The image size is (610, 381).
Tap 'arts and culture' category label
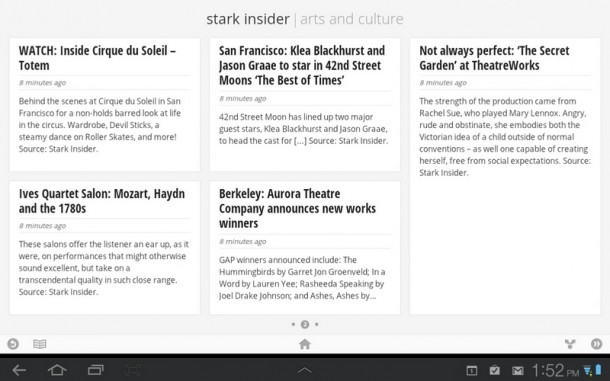[x=352, y=19]
